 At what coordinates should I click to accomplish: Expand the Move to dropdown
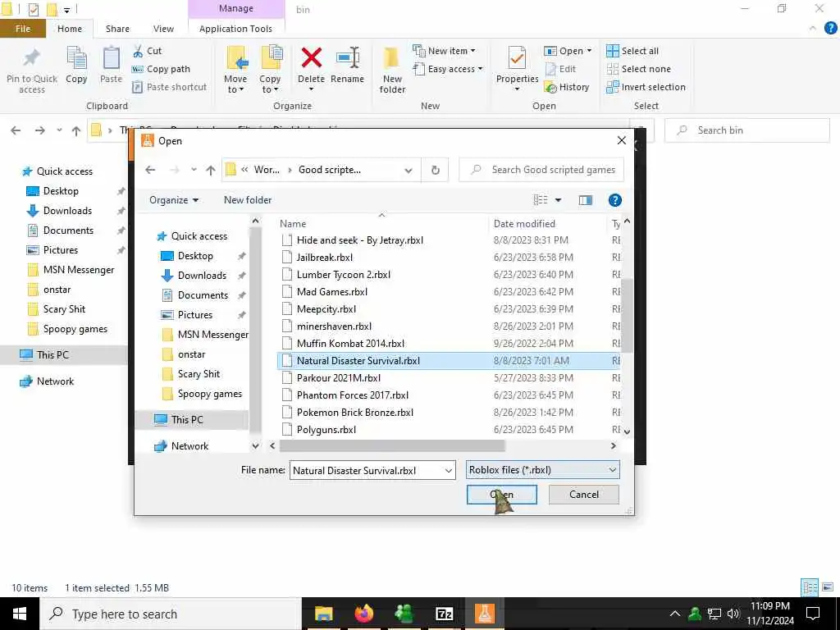coord(235,84)
